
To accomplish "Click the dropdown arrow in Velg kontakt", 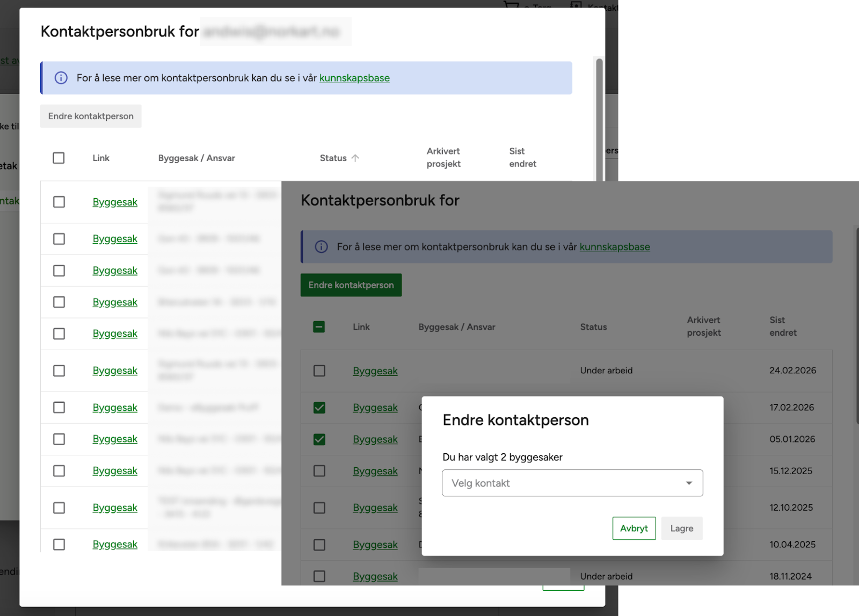I will [689, 483].
